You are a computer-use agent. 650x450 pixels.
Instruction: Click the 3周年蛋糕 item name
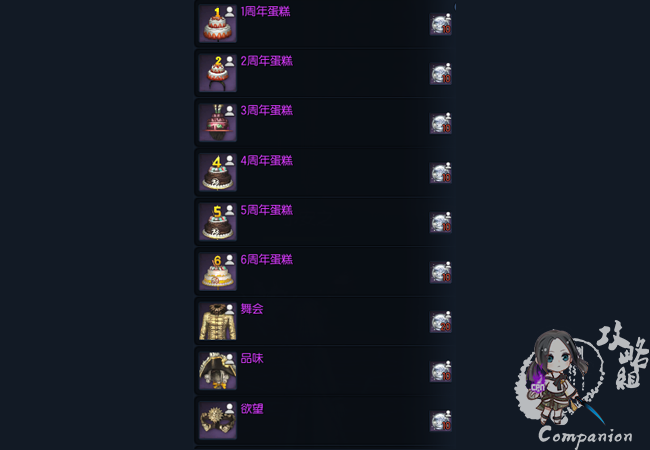click(x=267, y=111)
